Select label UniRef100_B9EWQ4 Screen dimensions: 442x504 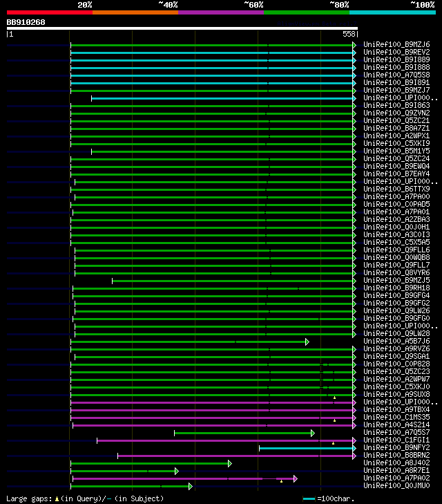tap(396, 166)
